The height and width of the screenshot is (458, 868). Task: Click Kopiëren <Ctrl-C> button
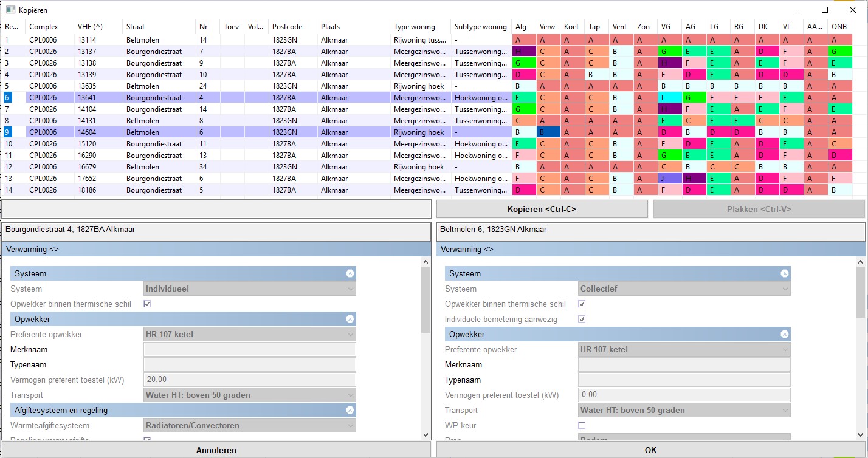coord(542,209)
